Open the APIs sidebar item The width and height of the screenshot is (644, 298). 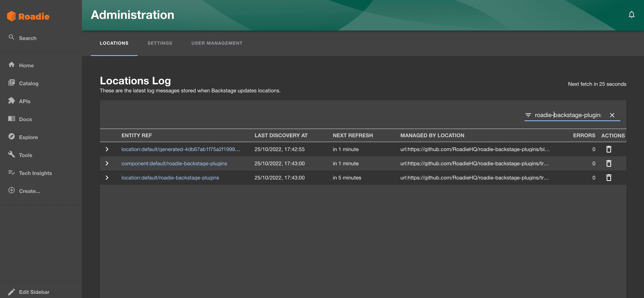(24, 101)
